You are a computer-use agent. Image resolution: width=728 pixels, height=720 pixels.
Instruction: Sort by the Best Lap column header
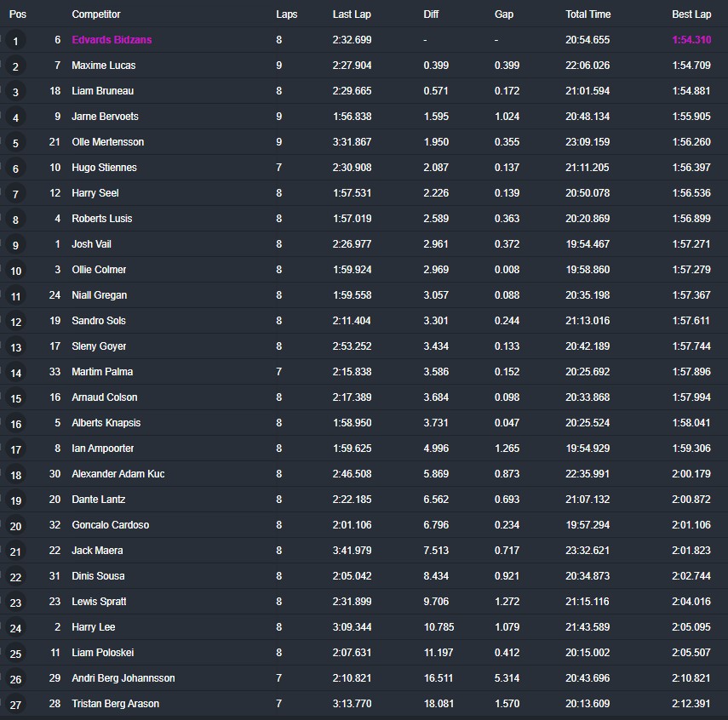[691, 14]
